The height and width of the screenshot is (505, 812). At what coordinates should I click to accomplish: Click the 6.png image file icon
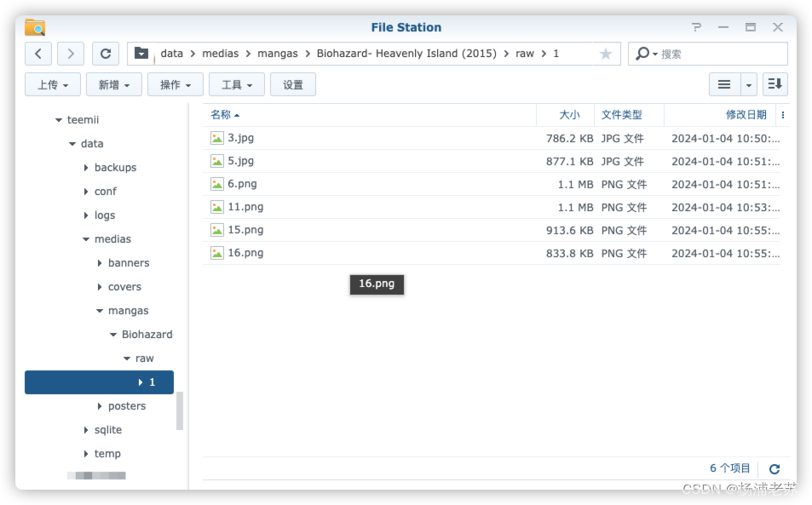click(217, 184)
